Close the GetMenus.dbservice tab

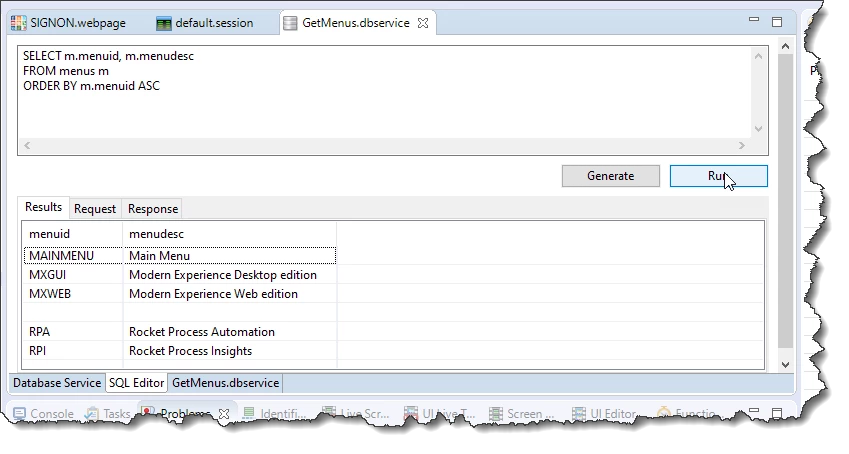point(423,23)
